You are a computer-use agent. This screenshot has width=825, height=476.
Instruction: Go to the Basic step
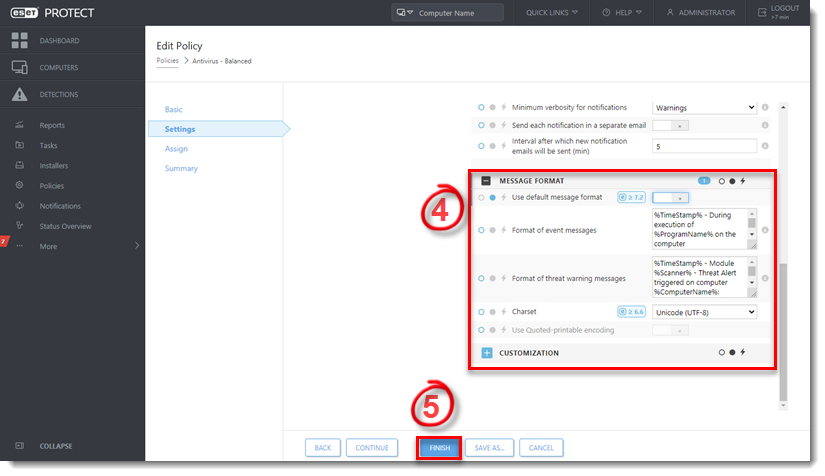click(174, 109)
